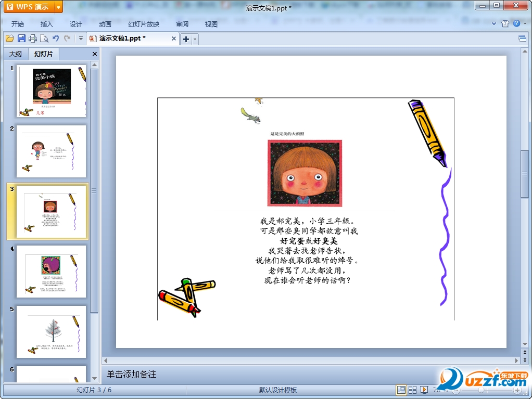Click thumbnail pane scroll down arrow
Image resolution: width=532 pixels, height=399 pixels.
click(95, 378)
